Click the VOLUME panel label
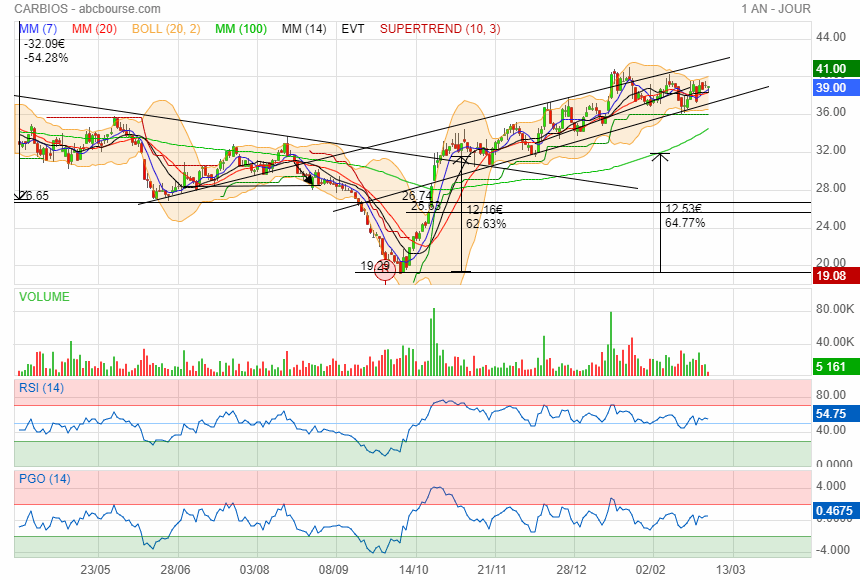Screen dimensions: 860x580 pos(44,297)
